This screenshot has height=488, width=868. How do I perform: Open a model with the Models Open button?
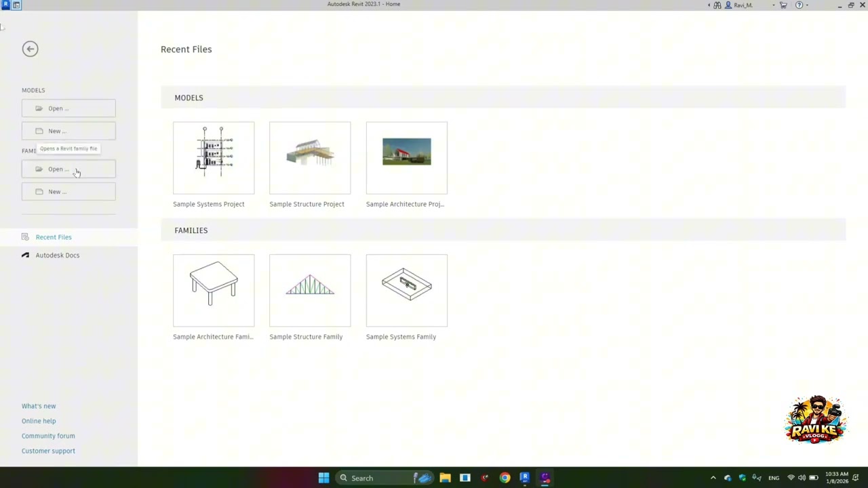[x=68, y=108]
